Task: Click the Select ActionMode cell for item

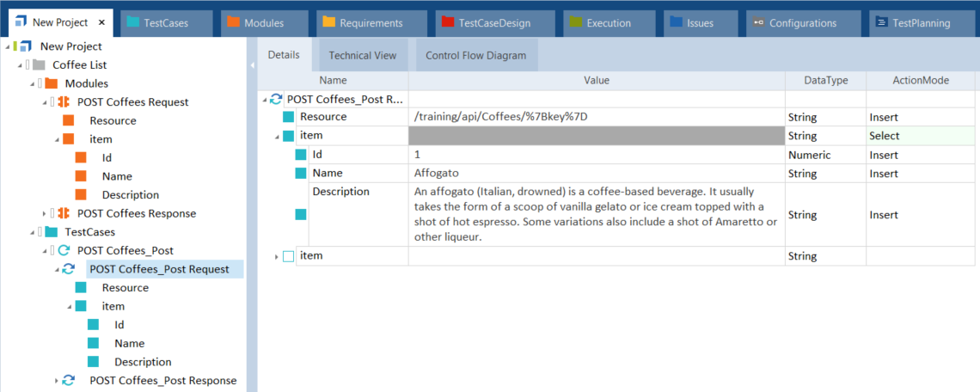Action: pyautogui.click(x=920, y=136)
